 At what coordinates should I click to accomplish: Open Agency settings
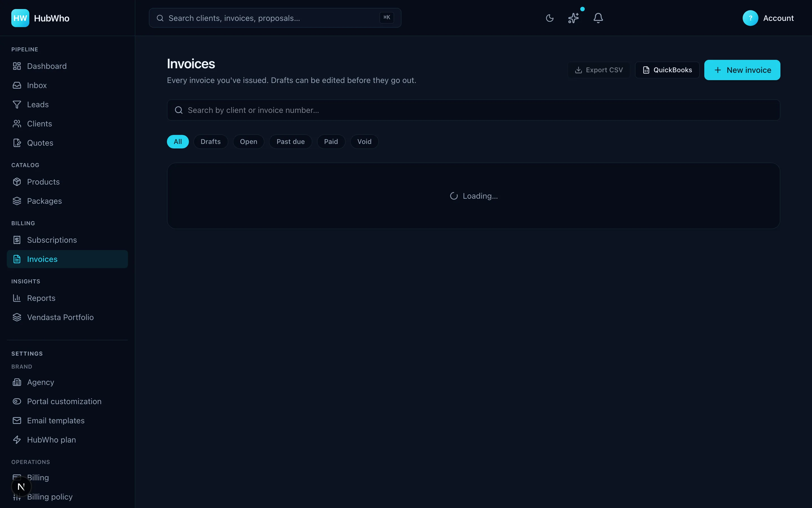coord(67,382)
